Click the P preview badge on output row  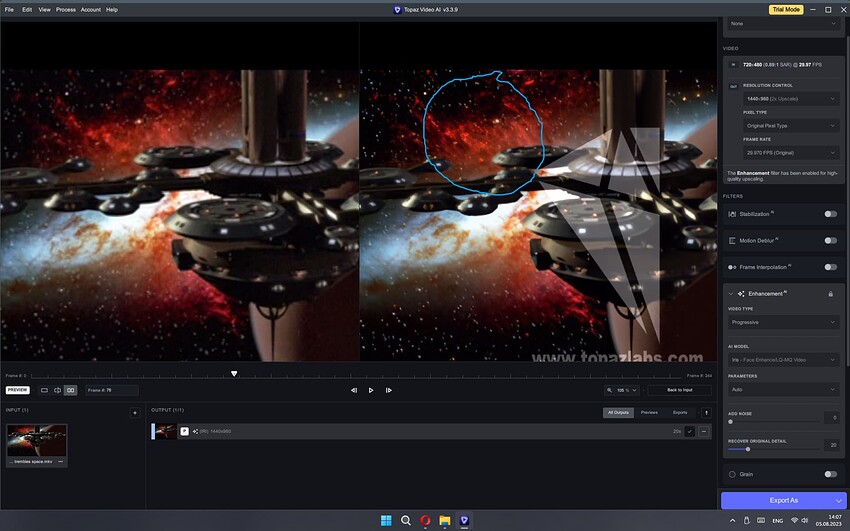184,431
